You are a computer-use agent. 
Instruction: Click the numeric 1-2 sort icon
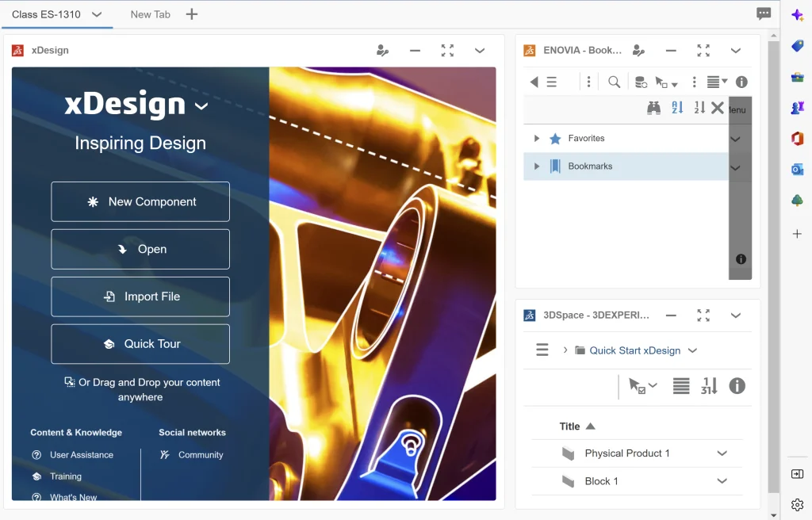[699, 109]
